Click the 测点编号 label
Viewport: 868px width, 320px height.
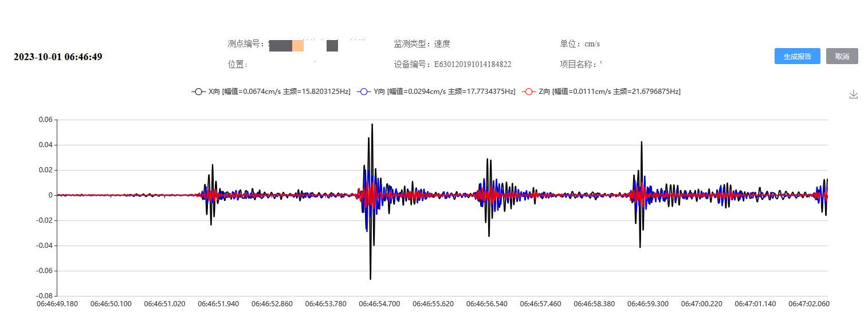(246, 44)
